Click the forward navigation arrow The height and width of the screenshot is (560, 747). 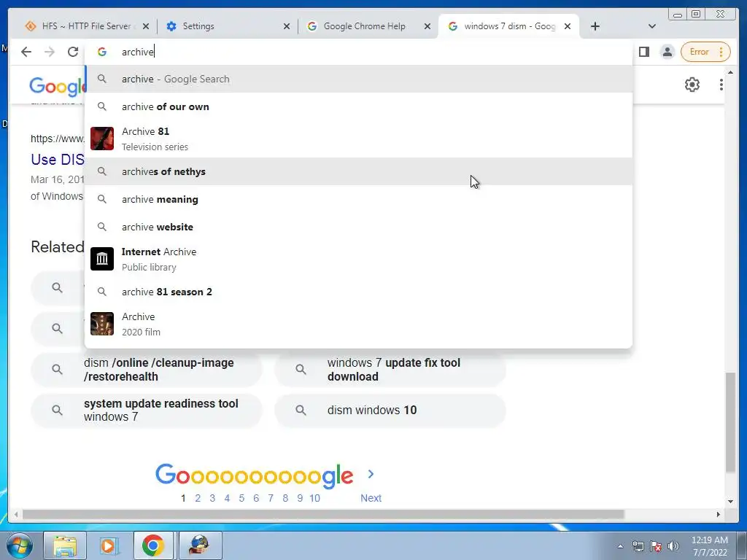pyautogui.click(x=50, y=52)
